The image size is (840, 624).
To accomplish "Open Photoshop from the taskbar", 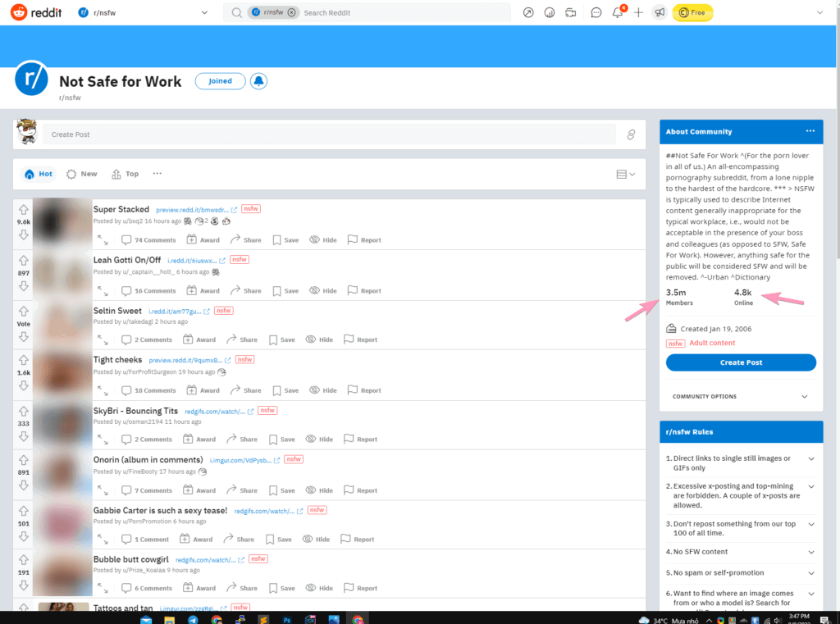I will pyautogui.click(x=287, y=620).
